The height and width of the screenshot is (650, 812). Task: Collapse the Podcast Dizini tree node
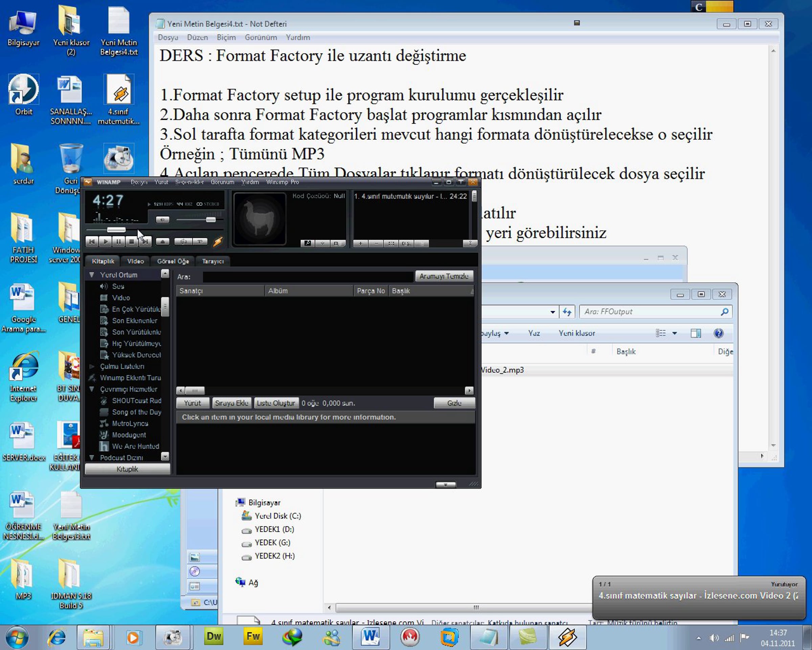click(x=92, y=457)
